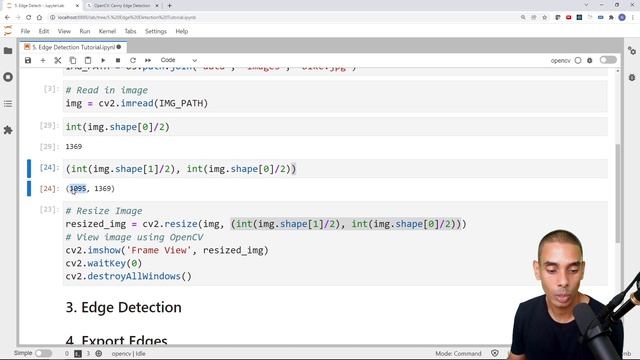Viewport: 640px width, 360px height.
Task: Click the cv2.destroyAllWindows() line
Action: [128, 276]
